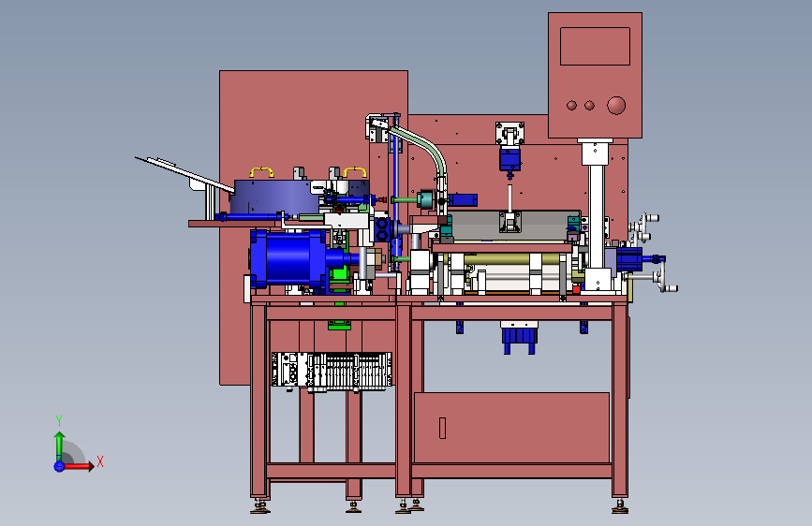
Task: Click the red X axis arrow of triad
Action: point(78,466)
